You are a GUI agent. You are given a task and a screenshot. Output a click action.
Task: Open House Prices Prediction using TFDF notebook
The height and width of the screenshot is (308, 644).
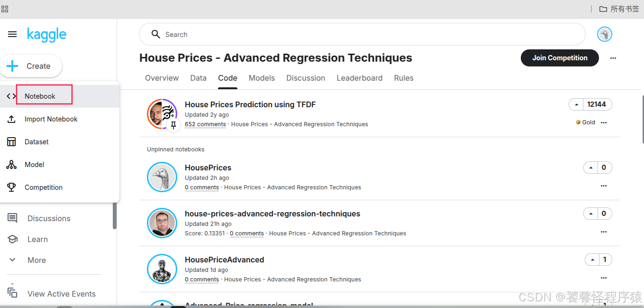pyautogui.click(x=250, y=104)
